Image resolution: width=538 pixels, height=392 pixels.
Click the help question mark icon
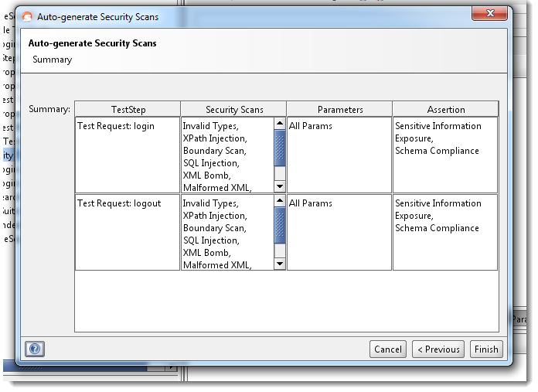point(33,349)
